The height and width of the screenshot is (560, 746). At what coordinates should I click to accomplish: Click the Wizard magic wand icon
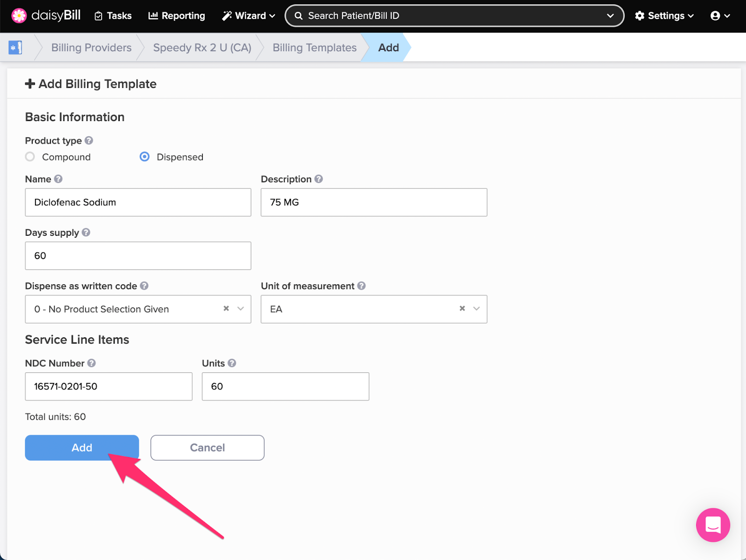(227, 15)
